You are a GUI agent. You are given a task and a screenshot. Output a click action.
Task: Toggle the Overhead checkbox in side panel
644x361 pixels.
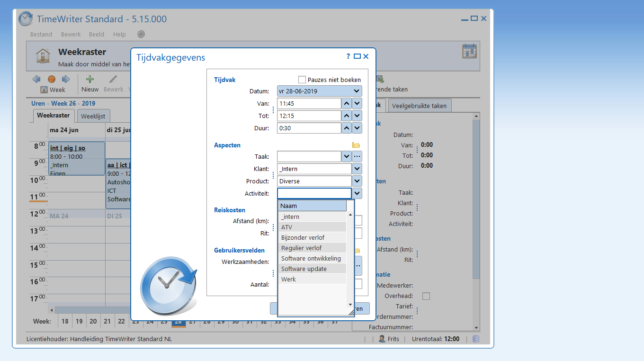pos(426,296)
